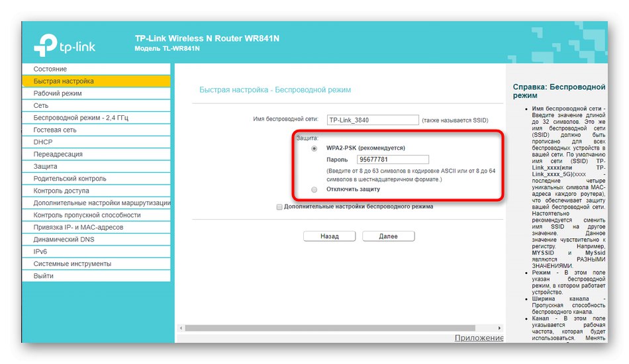Open Гостевая сеть settings
Screen dimensions: 629x364
click(x=96, y=130)
